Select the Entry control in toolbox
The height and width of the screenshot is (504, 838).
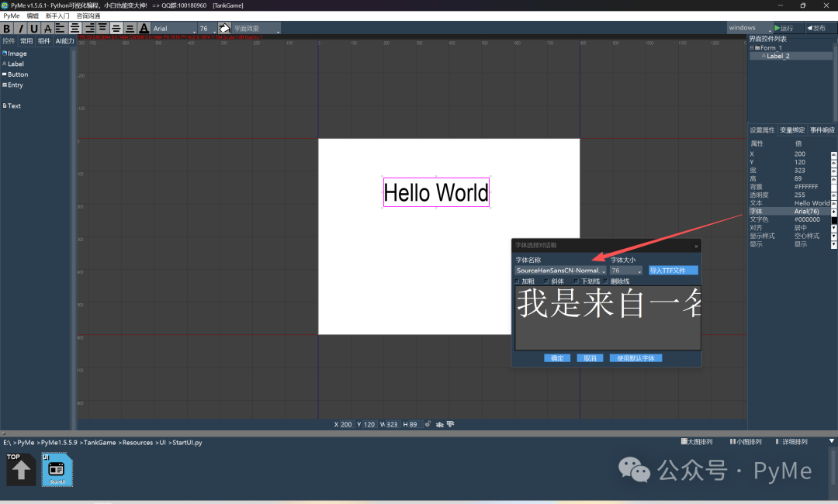pos(13,85)
